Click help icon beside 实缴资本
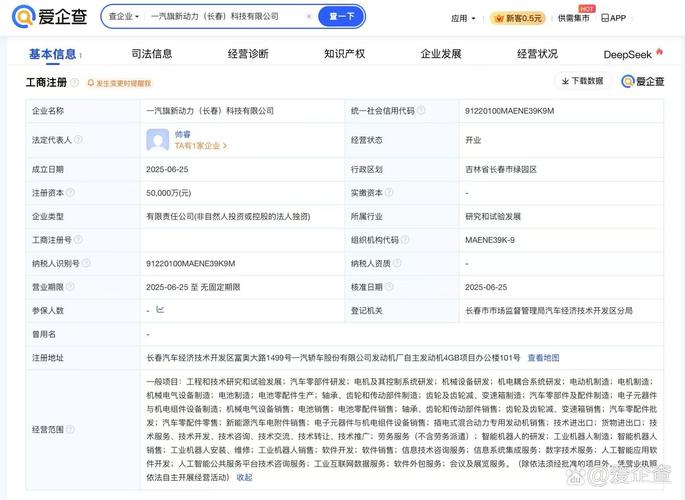 [389, 193]
